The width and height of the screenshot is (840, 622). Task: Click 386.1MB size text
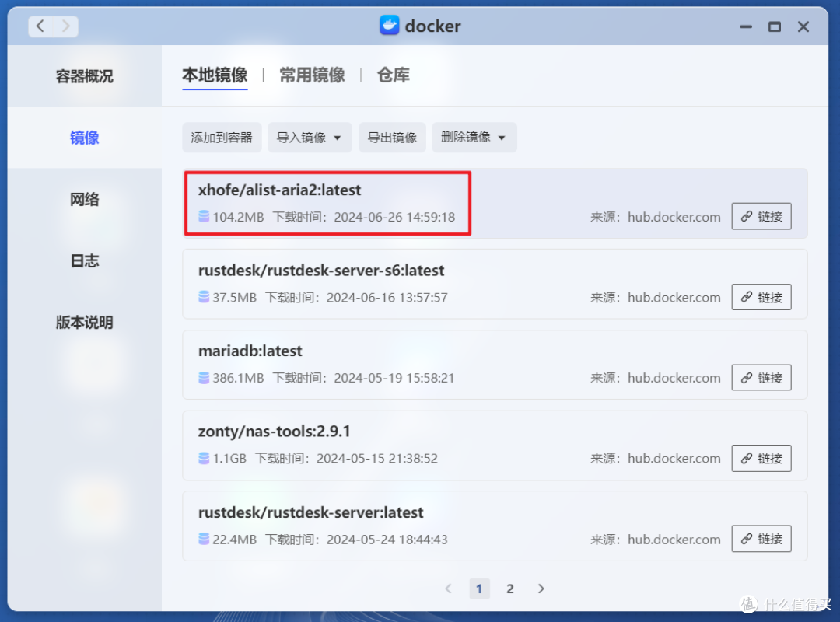tap(238, 378)
